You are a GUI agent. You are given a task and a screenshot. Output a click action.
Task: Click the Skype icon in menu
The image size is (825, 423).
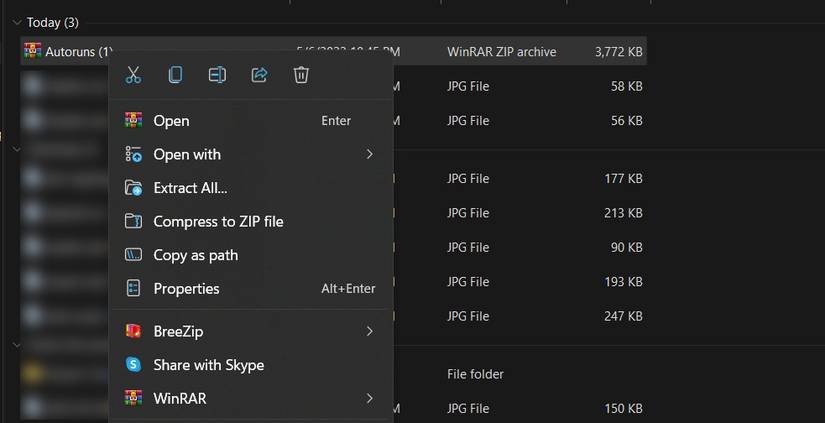[x=133, y=365]
